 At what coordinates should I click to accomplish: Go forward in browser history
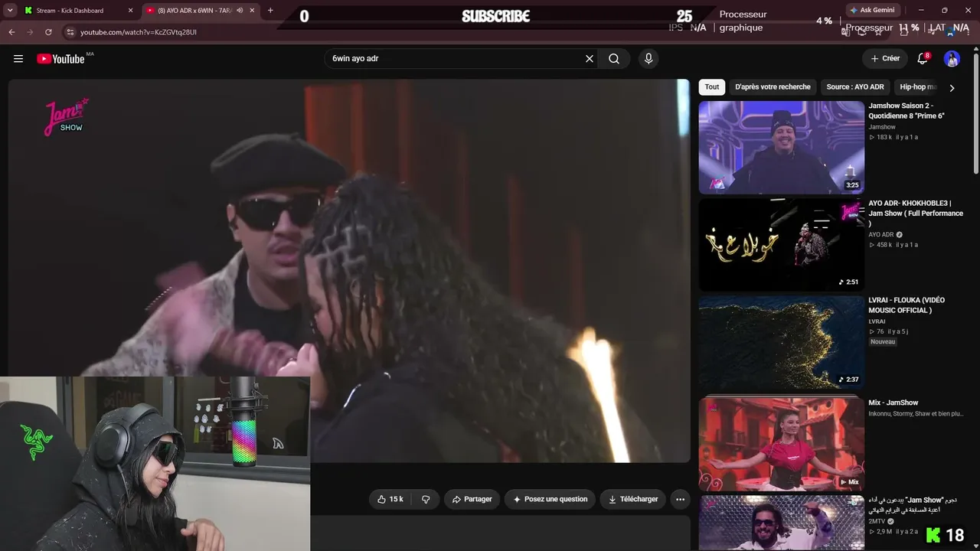[30, 32]
